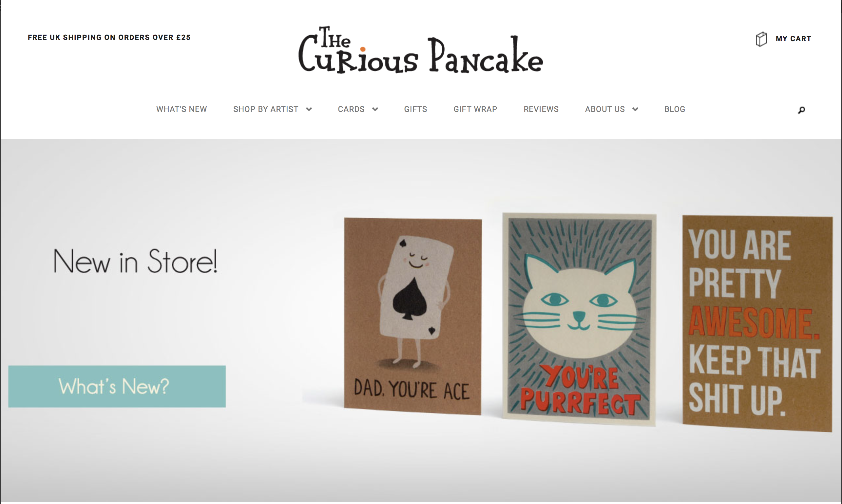Expand the Cards dropdown arrow
Viewport: 842px width, 504px height.
point(375,109)
